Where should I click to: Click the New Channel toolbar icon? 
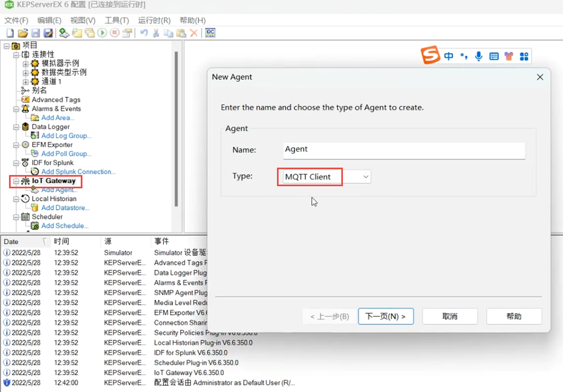(x=64, y=33)
